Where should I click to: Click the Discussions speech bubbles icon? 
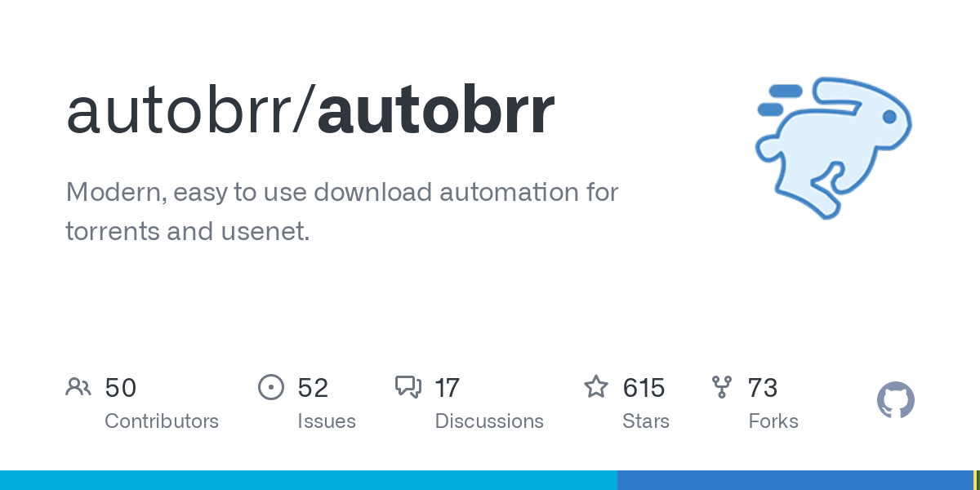(408, 387)
